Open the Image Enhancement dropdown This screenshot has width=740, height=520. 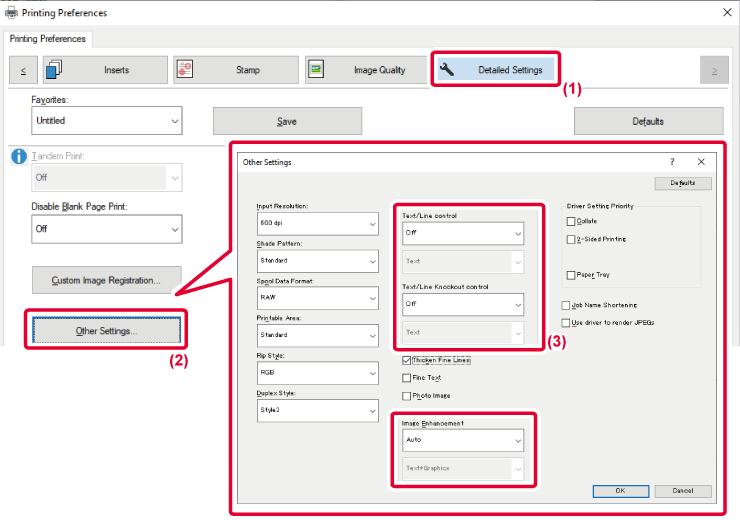coord(462,439)
